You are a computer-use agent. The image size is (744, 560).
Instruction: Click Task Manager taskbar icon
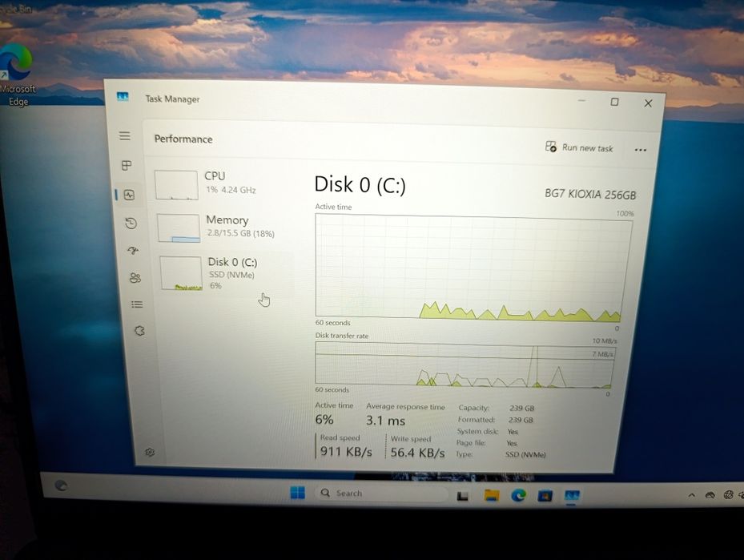572,497
